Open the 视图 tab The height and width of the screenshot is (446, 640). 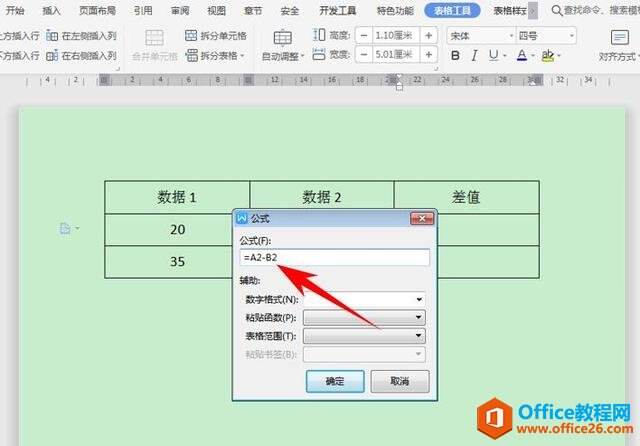(x=216, y=10)
